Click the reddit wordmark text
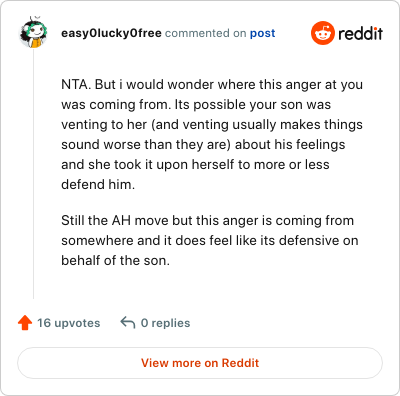This screenshot has height=396, width=400. pyautogui.click(x=360, y=33)
